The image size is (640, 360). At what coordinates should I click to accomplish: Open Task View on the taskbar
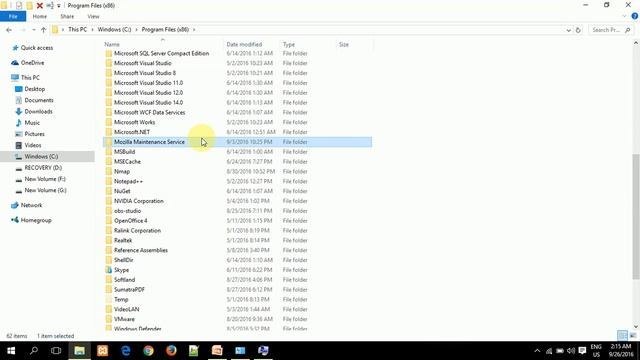click(56, 351)
